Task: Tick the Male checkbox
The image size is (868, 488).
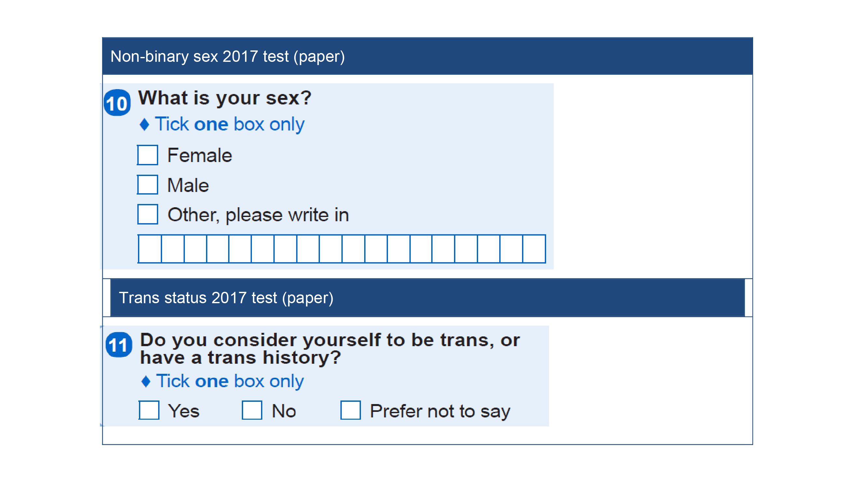Action: (147, 184)
